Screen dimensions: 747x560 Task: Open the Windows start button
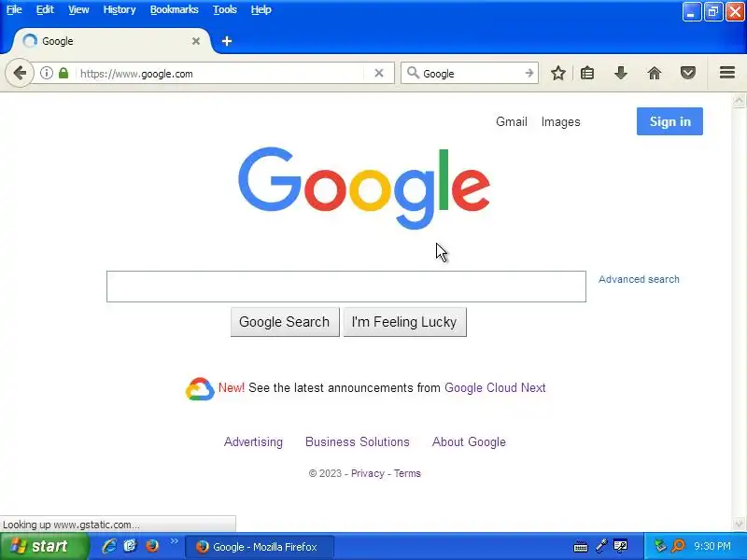(44, 546)
